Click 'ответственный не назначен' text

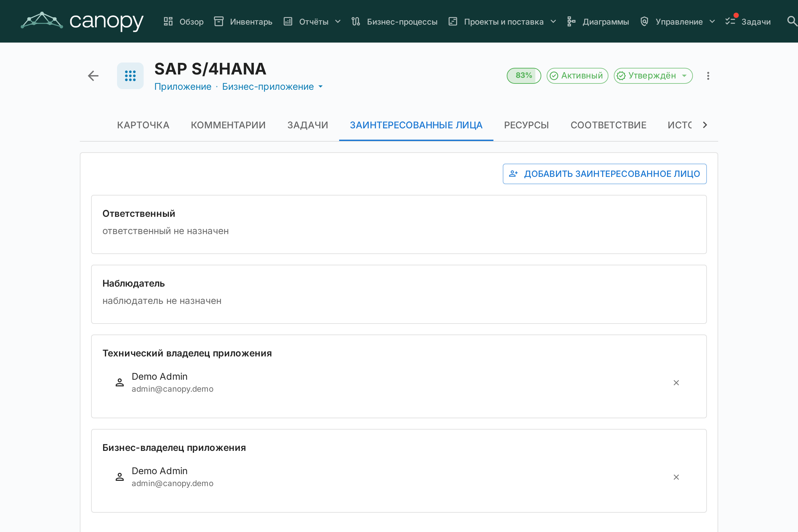click(166, 231)
